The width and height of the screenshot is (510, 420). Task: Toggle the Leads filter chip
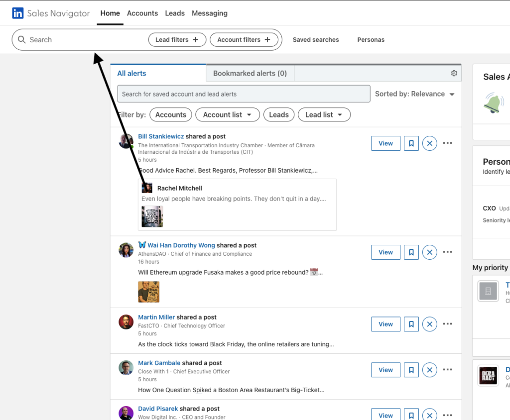pos(278,114)
